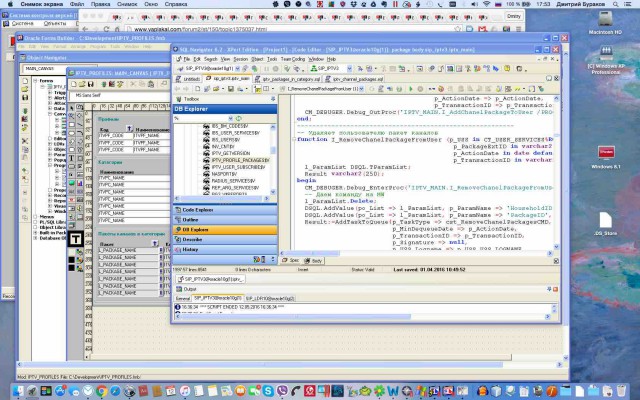Select IPTV_USER_SUBSCRIBE$V in DB Explorer list

click(x=238, y=165)
